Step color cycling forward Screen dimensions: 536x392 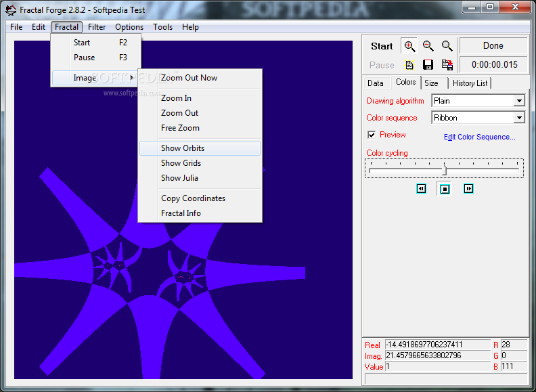(x=468, y=188)
